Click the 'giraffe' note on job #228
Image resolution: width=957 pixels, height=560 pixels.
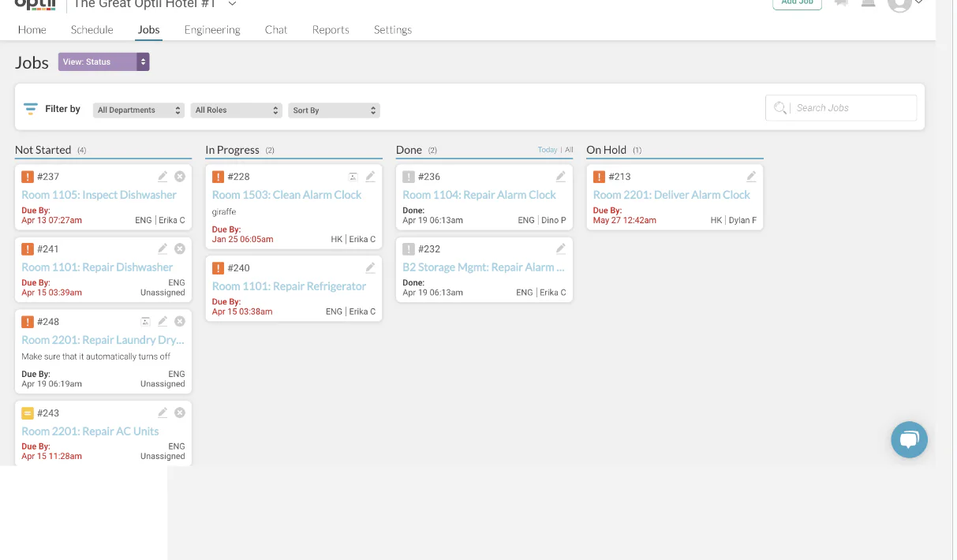pyautogui.click(x=224, y=211)
